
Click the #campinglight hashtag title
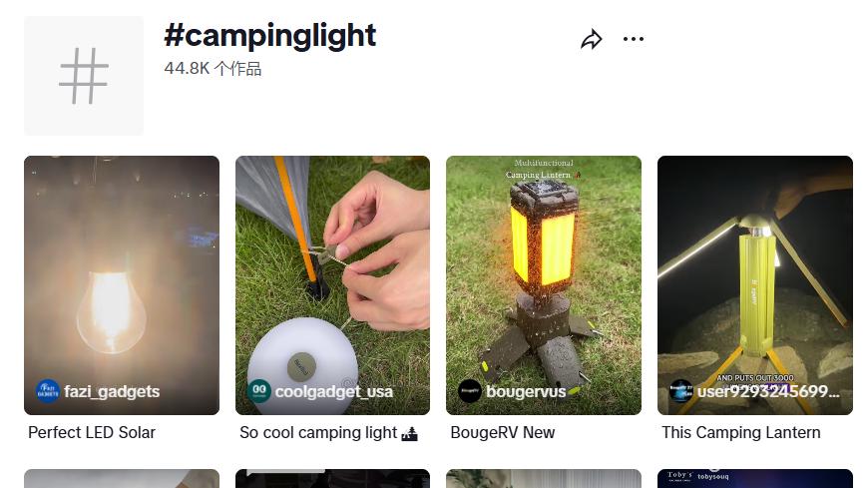[x=270, y=36]
